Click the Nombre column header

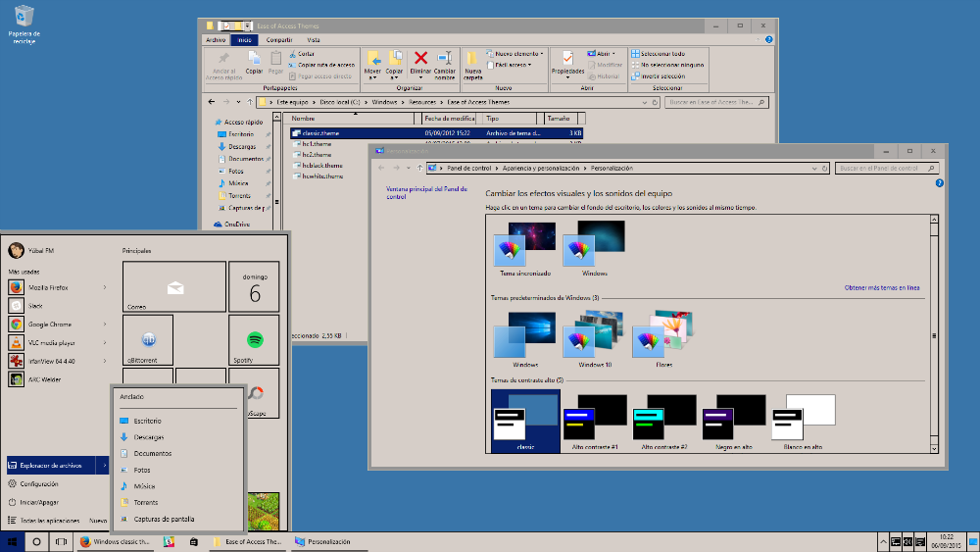point(351,119)
